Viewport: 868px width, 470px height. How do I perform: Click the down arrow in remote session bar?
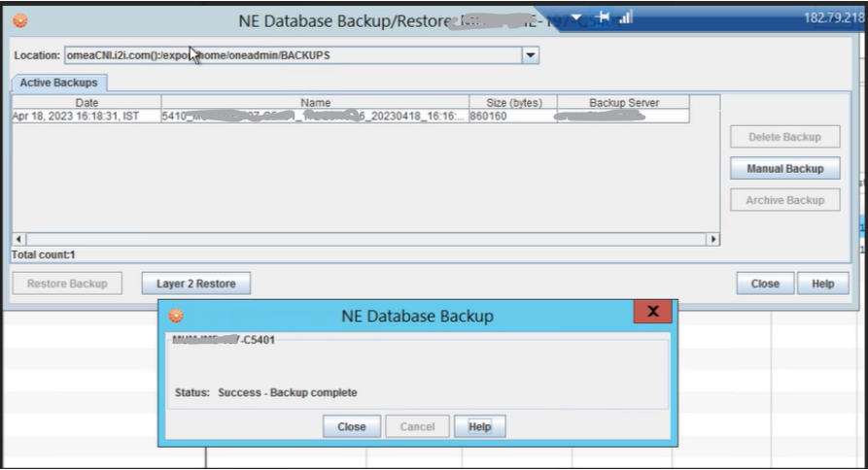pyautogui.click(x=576, y=17)
